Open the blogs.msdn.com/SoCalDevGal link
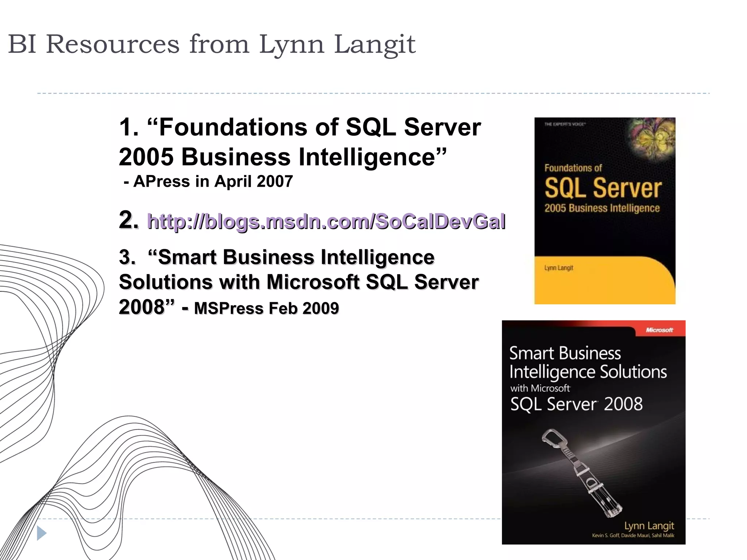 pos(326,221)
